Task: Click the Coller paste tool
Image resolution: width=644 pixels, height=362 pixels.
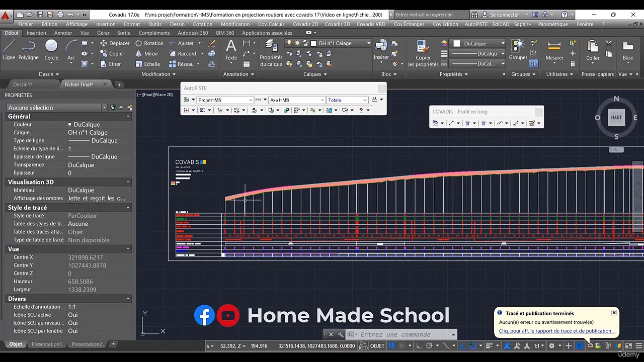Action: 593,50
